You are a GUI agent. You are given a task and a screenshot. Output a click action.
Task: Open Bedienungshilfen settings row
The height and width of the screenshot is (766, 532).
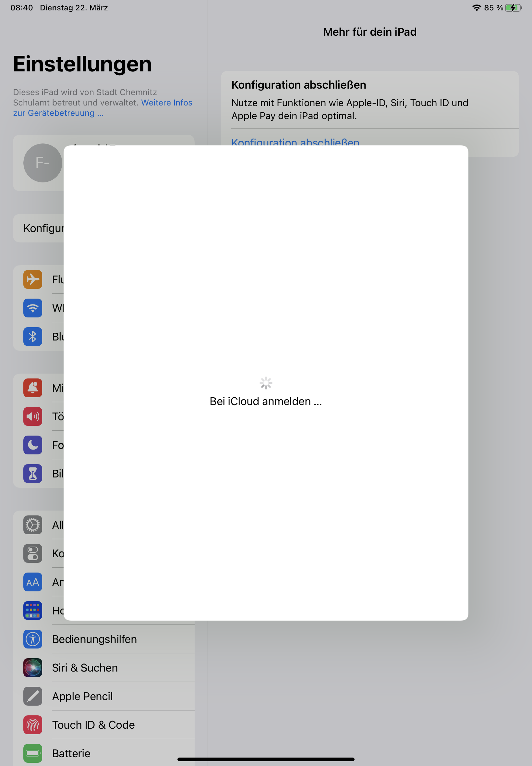tap(104, 639)
